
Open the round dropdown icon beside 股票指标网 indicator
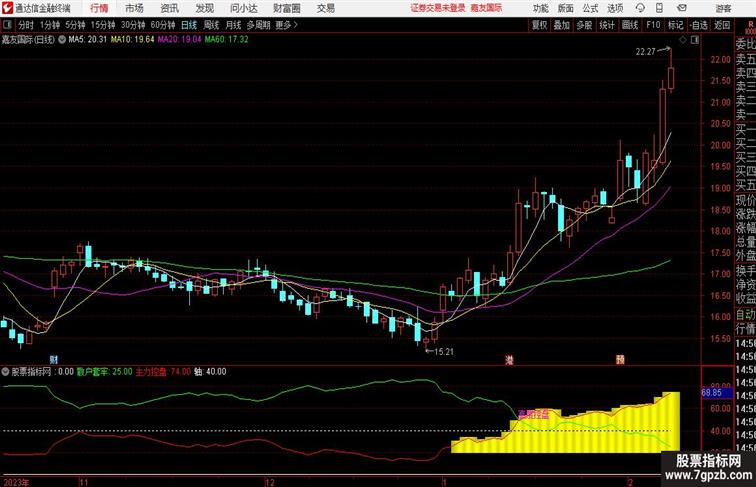pos(5,372)
